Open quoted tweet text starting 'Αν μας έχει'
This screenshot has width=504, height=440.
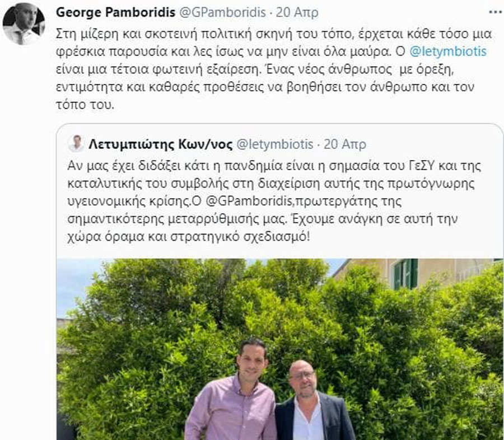(274, 201)
